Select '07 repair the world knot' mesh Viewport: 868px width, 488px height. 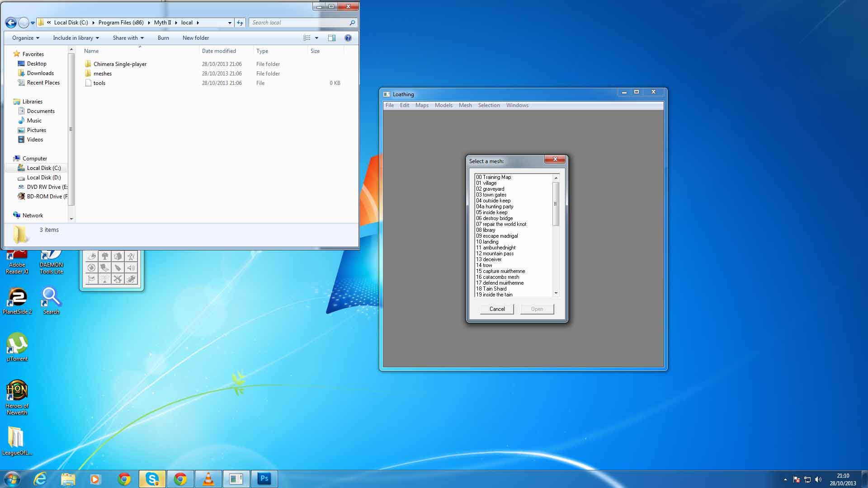pos(501,224)
